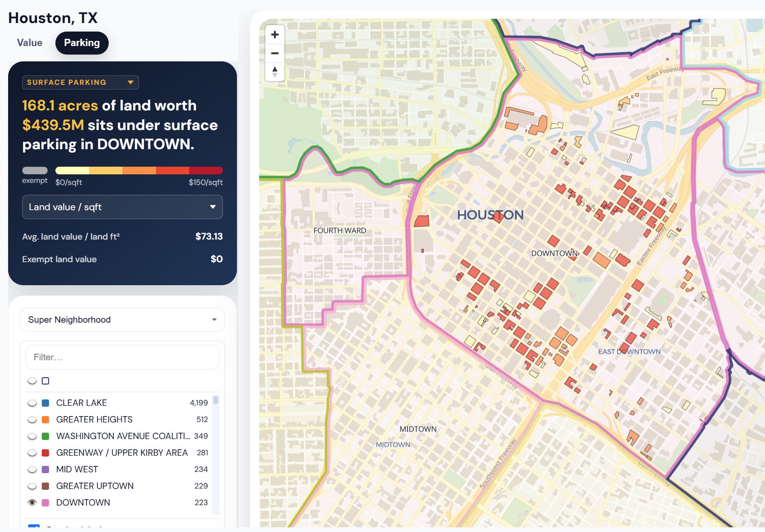This screenshot has height=532, width=765.
Task: Toggle the GREATER UPTOWN eye icon
Action: coord(32,486)
